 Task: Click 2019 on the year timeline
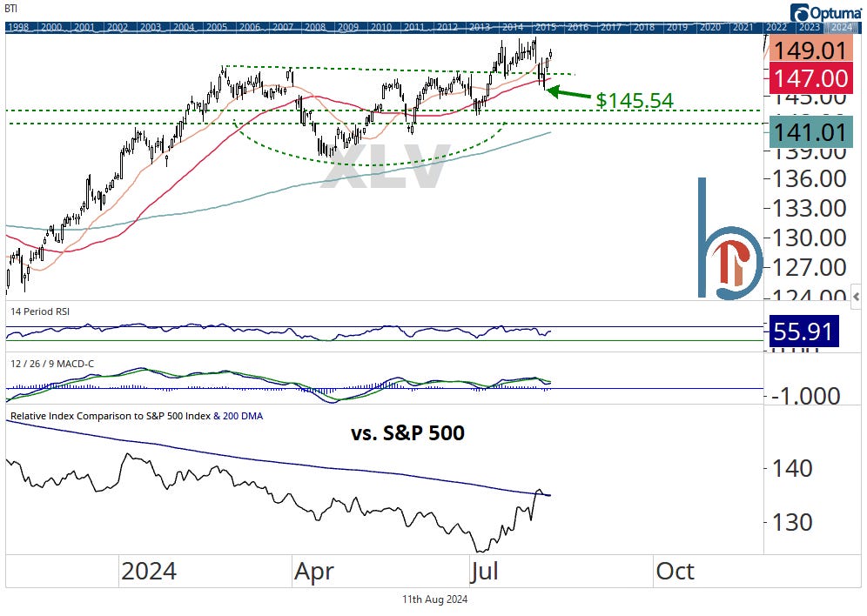click(677, 27)
